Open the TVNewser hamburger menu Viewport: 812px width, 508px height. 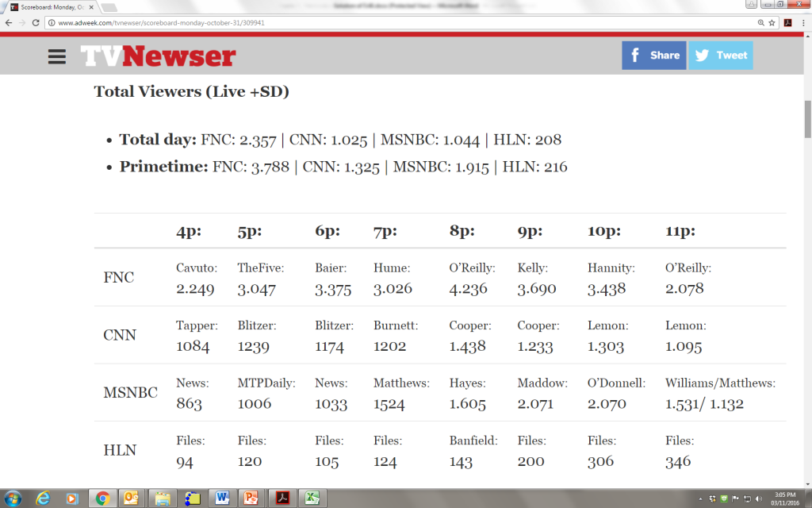point(57,56)
